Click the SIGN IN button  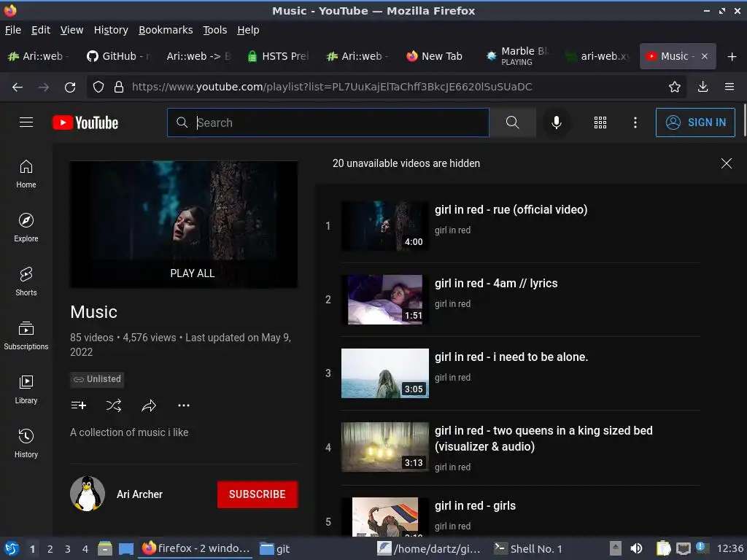click(x=695, y=122)
